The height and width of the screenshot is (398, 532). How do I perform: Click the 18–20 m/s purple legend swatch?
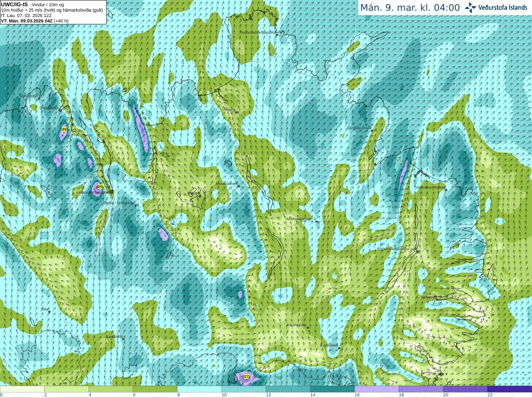tap(421, 389)
